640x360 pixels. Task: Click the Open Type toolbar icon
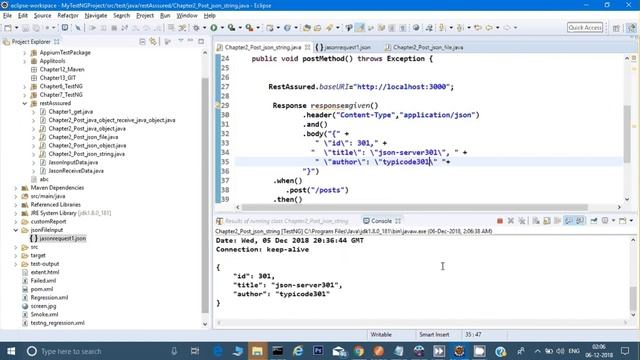[x=306, y=28]
